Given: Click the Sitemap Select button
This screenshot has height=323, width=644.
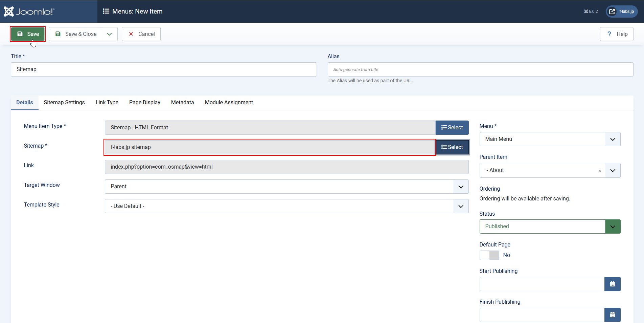Looking at the screenshot, I should click(452, 147).
